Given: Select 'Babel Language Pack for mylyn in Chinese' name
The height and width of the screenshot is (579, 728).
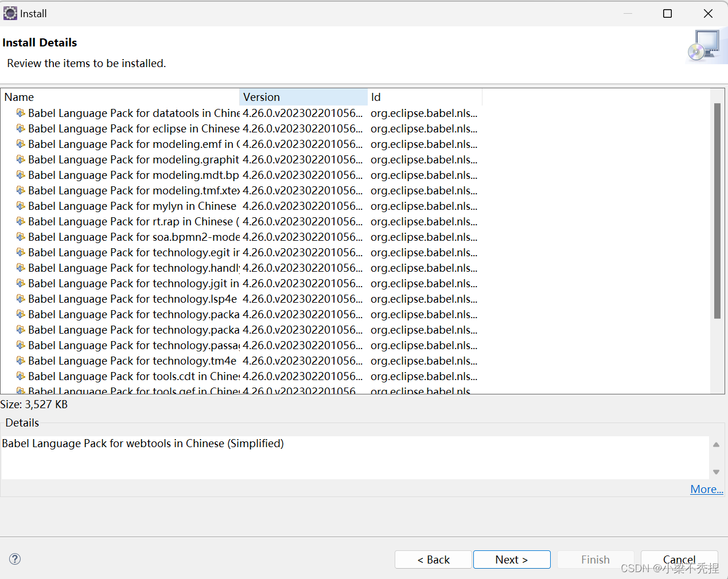Looking at the screenshot, I should click(132, 206).
